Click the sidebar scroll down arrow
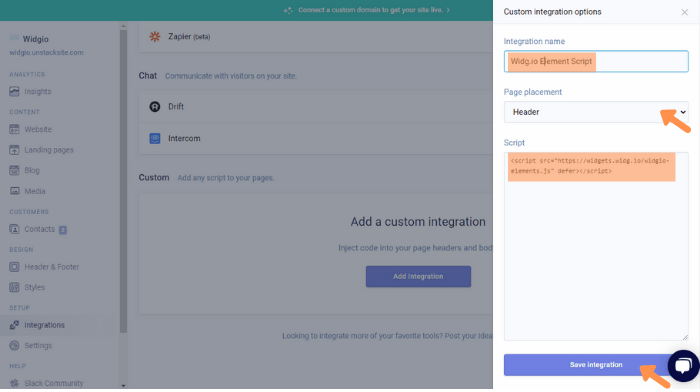The image size is (700, 392). (x=123, y=386)
